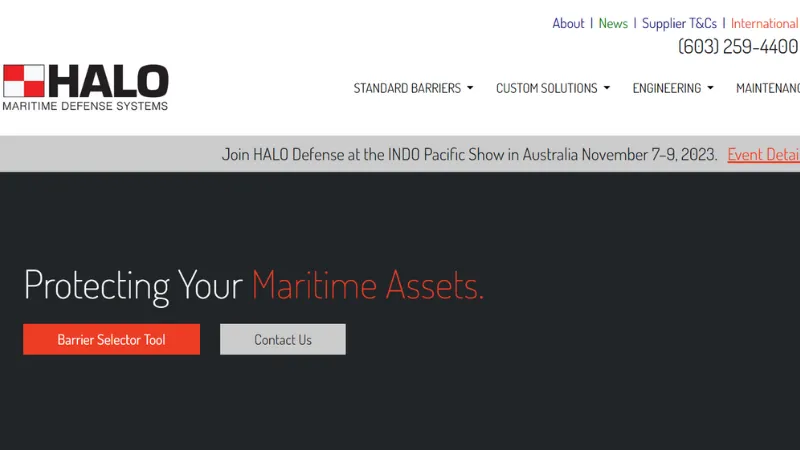Follow the Event Details link in the banner
Image resolution: width=800 pixels, height=450 pixels.
(763, 154)
